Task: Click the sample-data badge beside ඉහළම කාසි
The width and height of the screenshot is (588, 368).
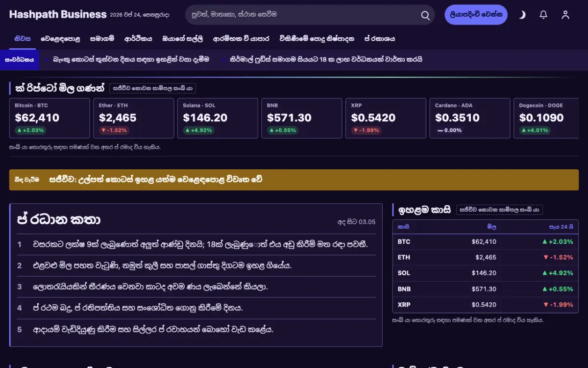Action: 499,210
